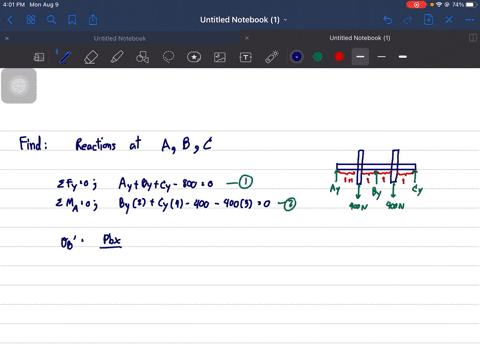Select the Laser pointer tool
The height and width of the screenshot is (360, 480).
coord(272,57)
